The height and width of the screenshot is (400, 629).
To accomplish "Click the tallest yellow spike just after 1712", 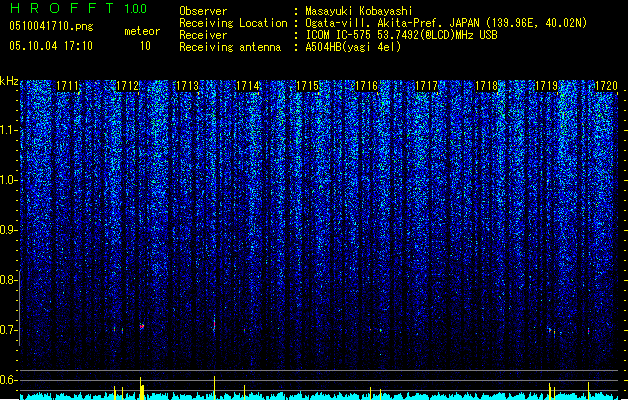I will coord(140,388).
